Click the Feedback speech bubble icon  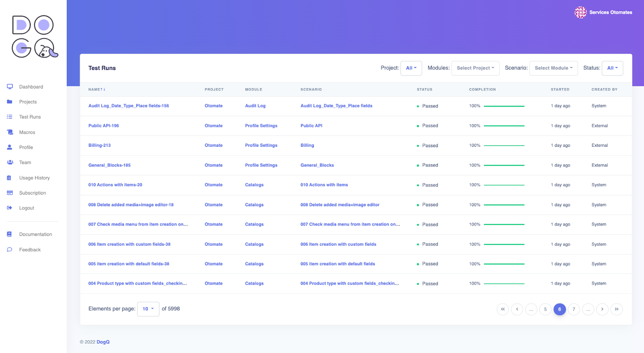click(10, 250)
